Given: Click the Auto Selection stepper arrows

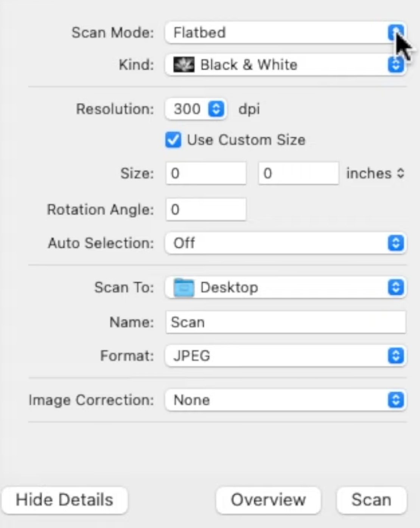Looking at the screenshot, I should (x=395, y=243).
